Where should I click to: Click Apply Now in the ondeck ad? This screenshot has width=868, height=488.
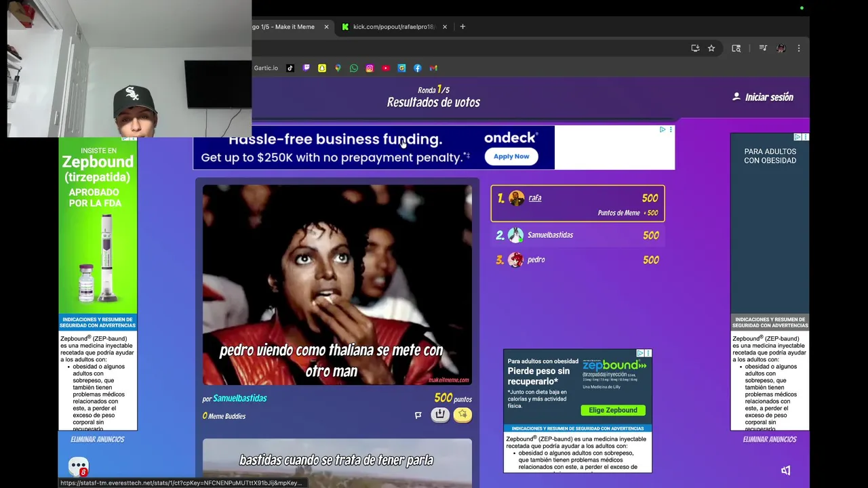511,157
